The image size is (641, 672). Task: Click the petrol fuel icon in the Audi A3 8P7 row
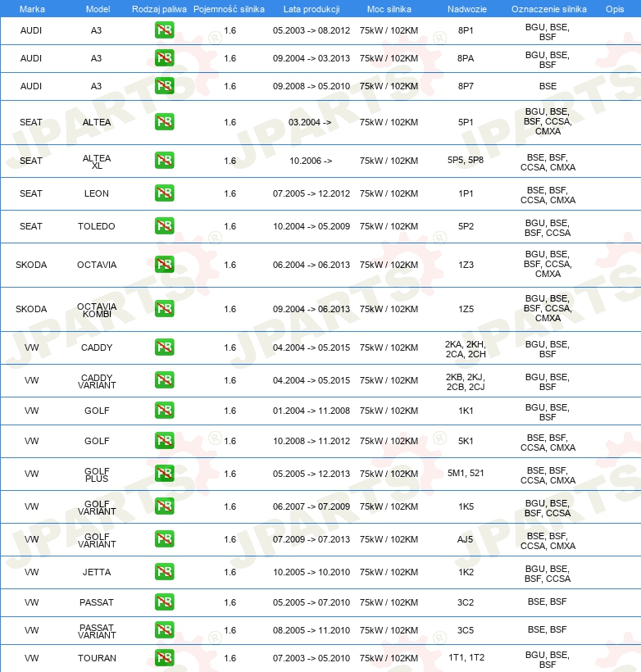click(x=164, y=86)
